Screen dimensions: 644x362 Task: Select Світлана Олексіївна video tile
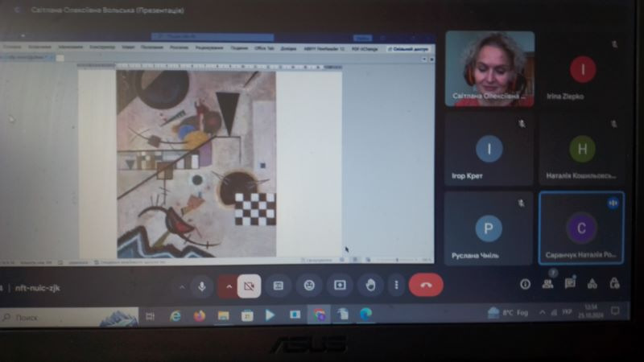pos(490,68)
